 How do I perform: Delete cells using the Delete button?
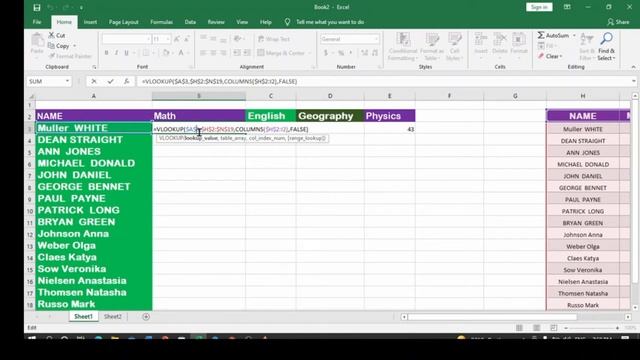(x=500, y=45)
